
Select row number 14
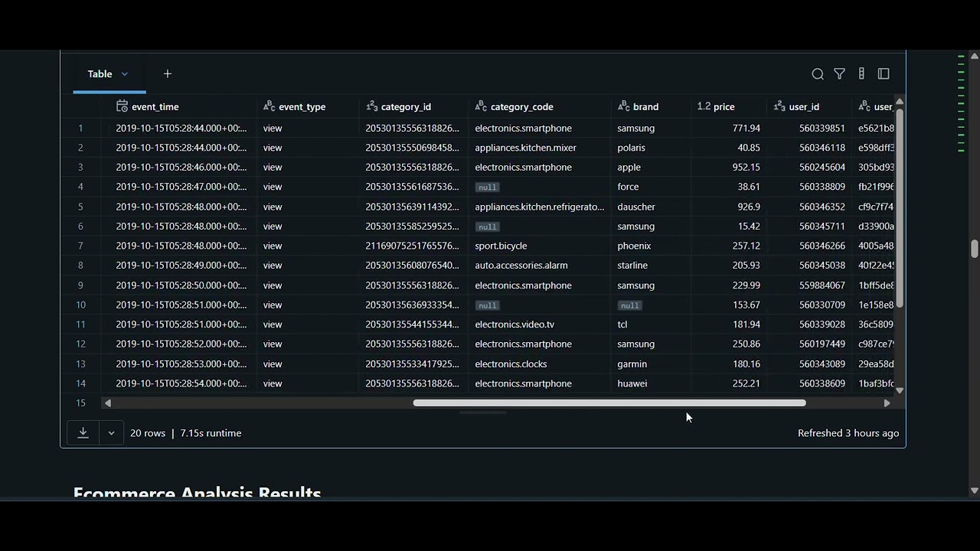pos(80,383)
